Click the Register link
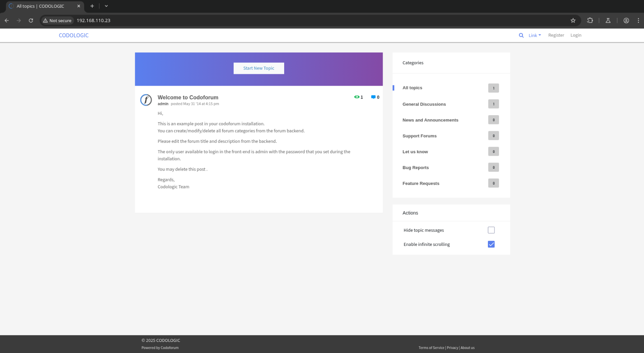The width and height of the screenshot is (644, 353). 556,35
